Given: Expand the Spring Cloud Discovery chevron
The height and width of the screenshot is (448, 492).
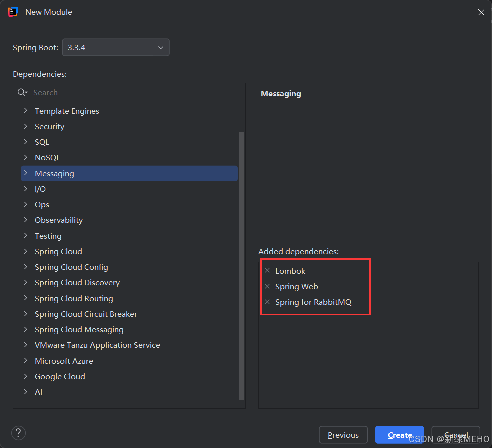Looking at the screenshot, I should point(26,282).
